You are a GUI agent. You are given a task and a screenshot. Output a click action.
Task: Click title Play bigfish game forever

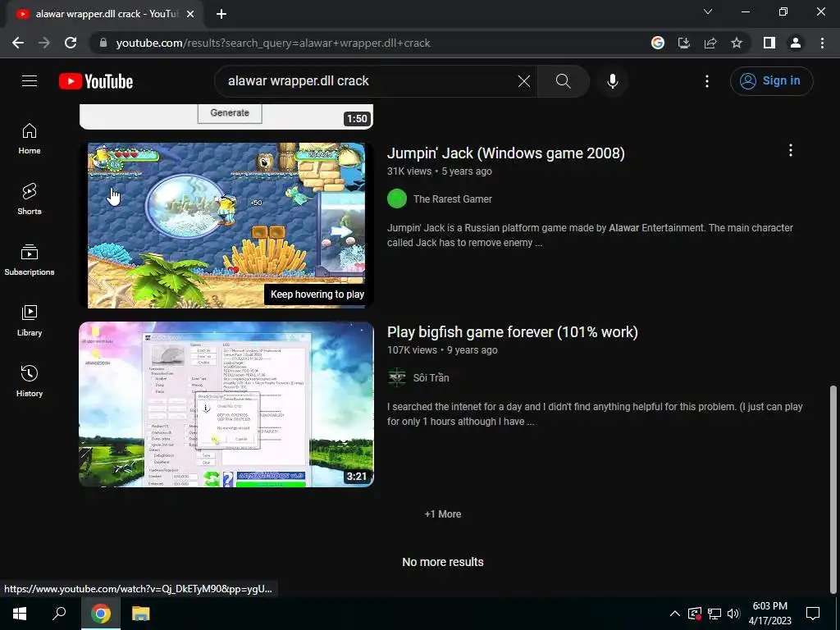(x=513, y=332)
